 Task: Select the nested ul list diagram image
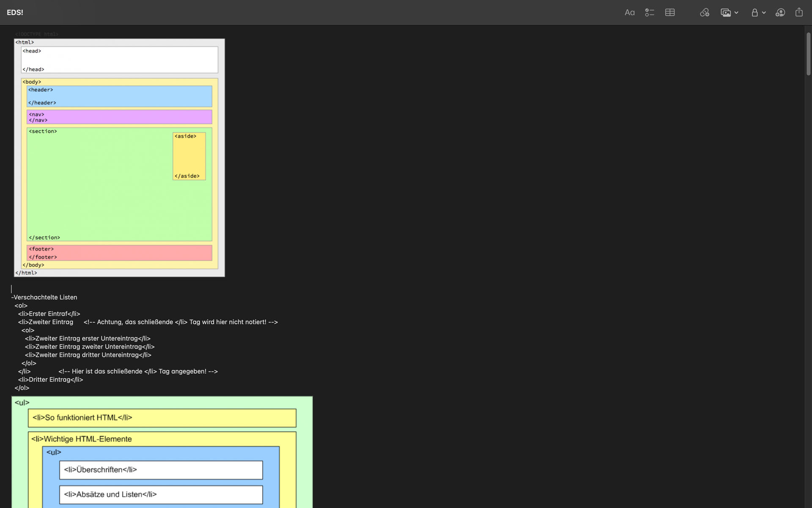[x=162, y=452]
